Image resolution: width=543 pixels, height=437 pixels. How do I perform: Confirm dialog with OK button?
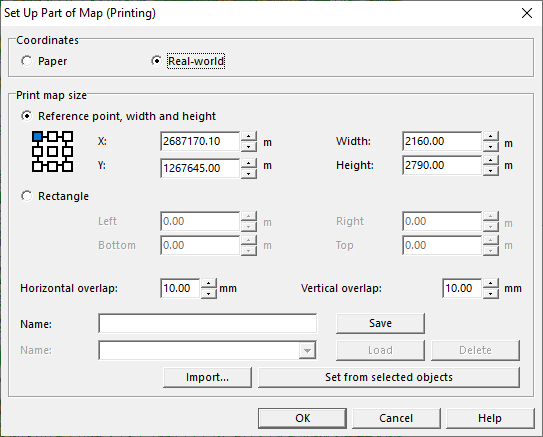click(x=302, y=418)
